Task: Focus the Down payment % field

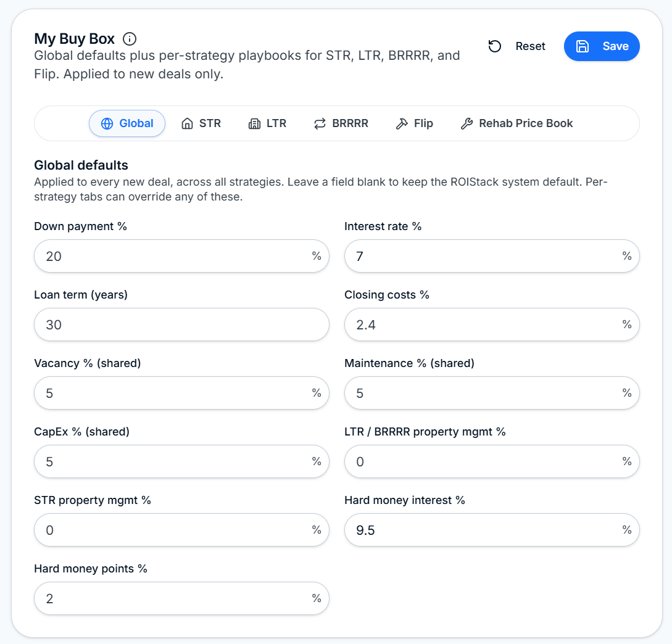Action: 181,256
